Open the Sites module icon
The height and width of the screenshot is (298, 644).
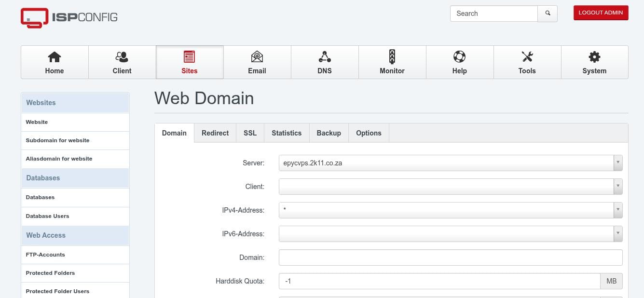(x=190, y=57)
